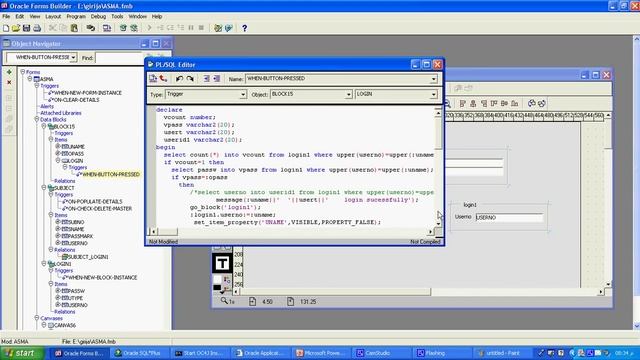Collapse the Data Blocks node
The width and height of the screenshot is (640, 360).
(x=37, y=119)
